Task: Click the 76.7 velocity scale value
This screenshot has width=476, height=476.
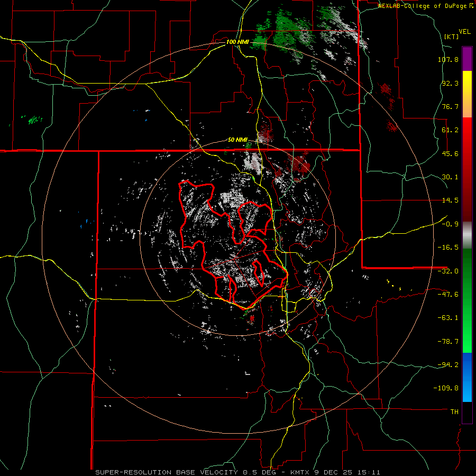Action: coord(450,106)
